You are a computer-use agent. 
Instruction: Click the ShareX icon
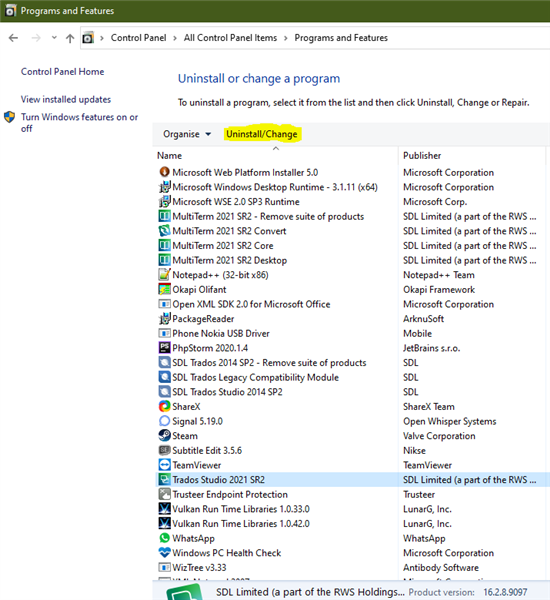[164, 406]
